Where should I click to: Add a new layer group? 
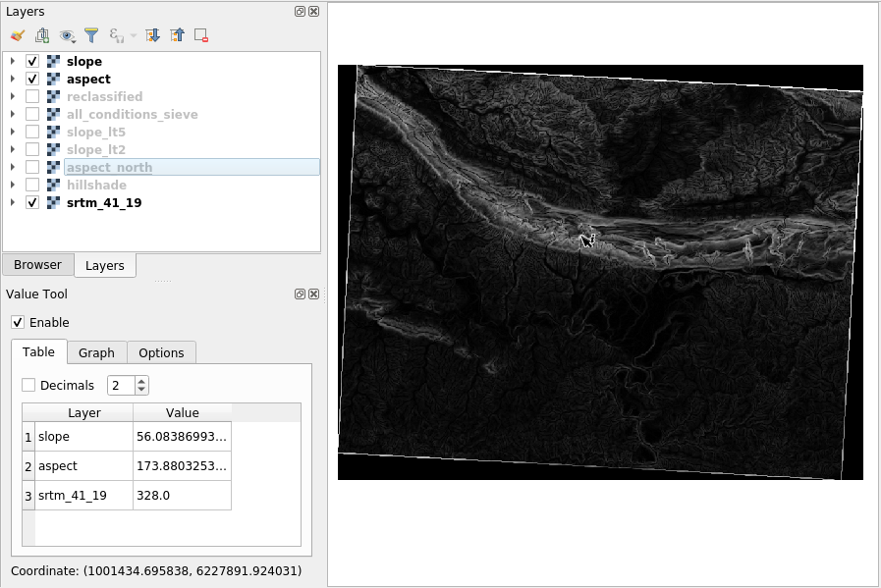(42, 35)
